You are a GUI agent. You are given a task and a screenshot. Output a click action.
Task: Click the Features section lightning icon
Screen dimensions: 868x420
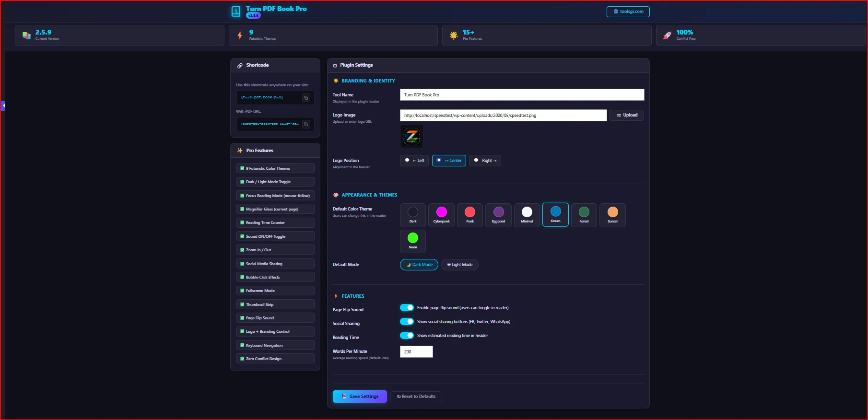tap(336, 296)
